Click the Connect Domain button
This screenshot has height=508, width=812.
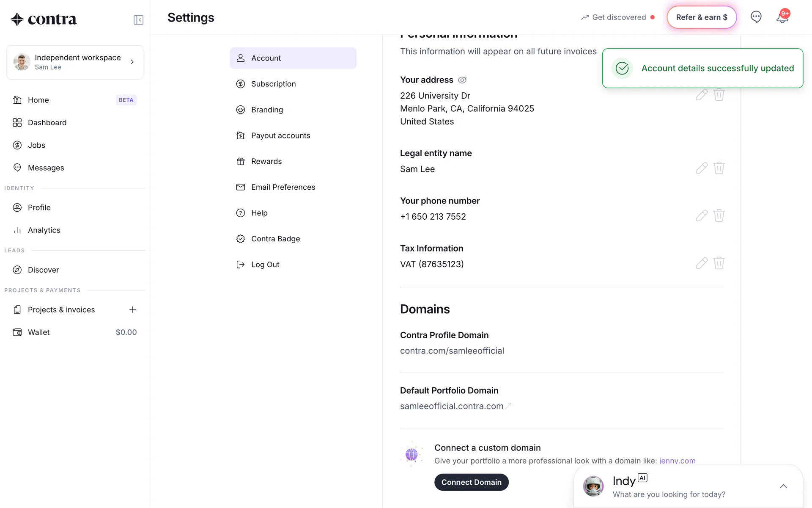(x=471, y=482)
